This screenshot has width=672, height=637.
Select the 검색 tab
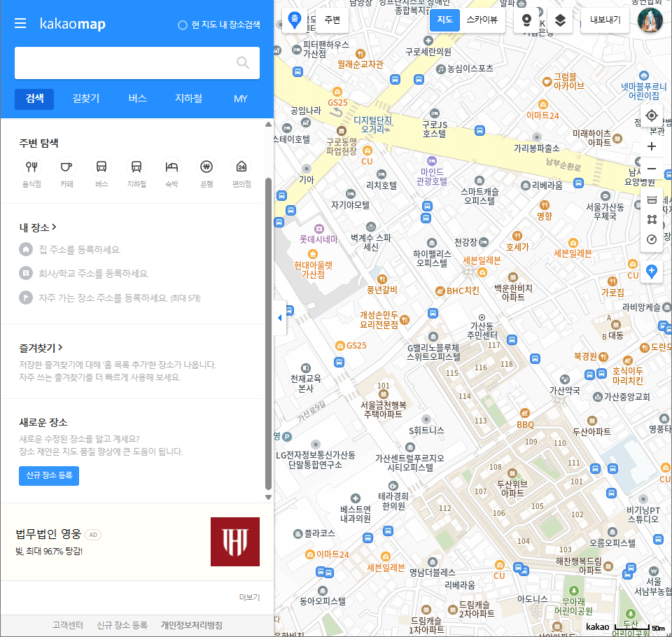click(34, 99)
